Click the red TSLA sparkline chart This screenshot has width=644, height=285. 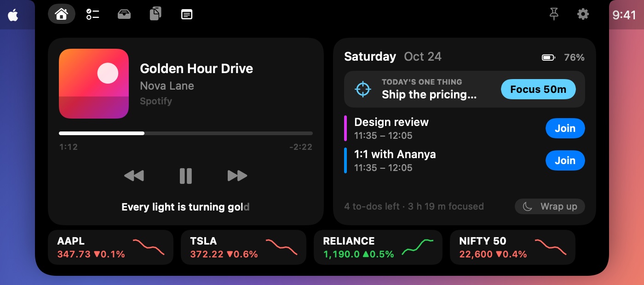(x=282, y=247)
